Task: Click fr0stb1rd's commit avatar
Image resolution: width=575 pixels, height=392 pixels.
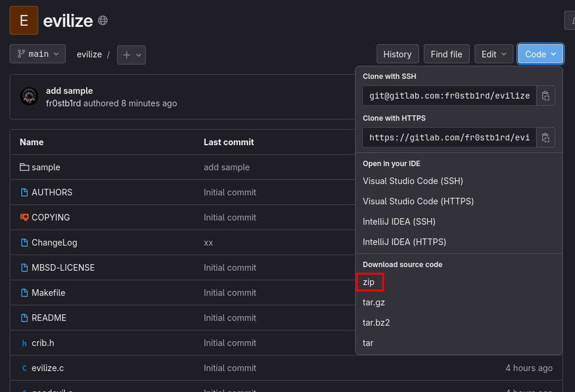Action: tap(29, 96)
